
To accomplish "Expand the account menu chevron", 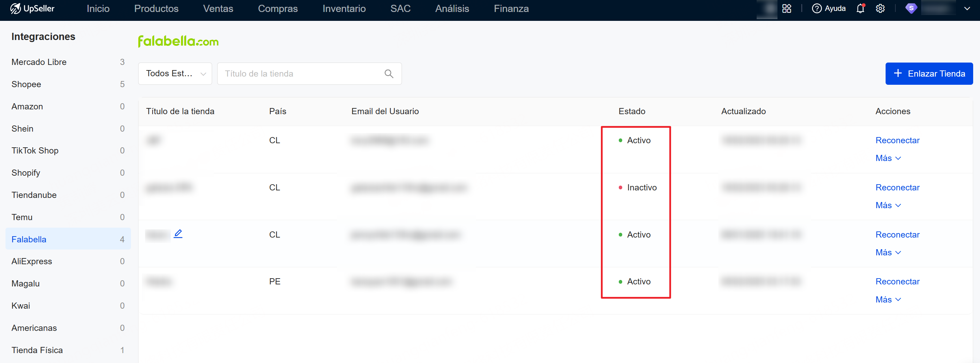I will (967, 8).
